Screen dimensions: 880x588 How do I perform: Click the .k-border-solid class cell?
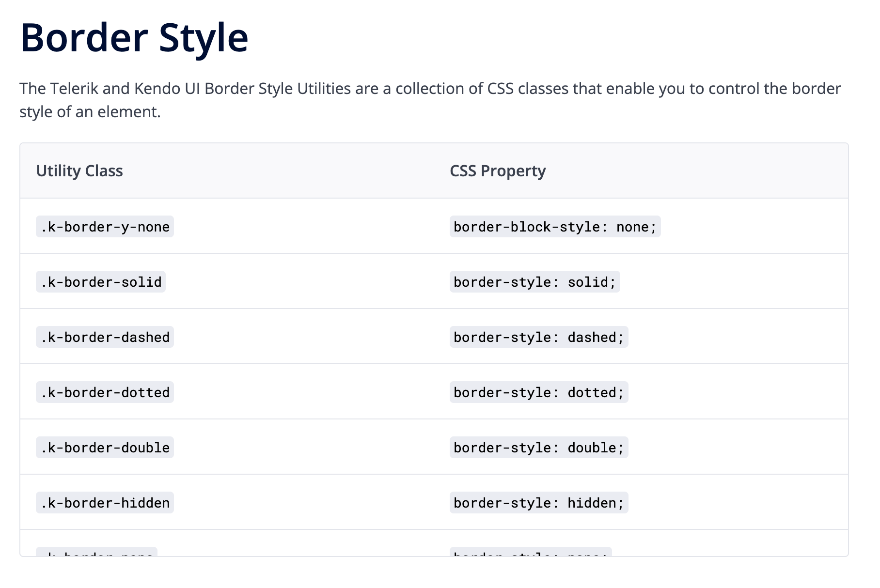click(101, 282)
